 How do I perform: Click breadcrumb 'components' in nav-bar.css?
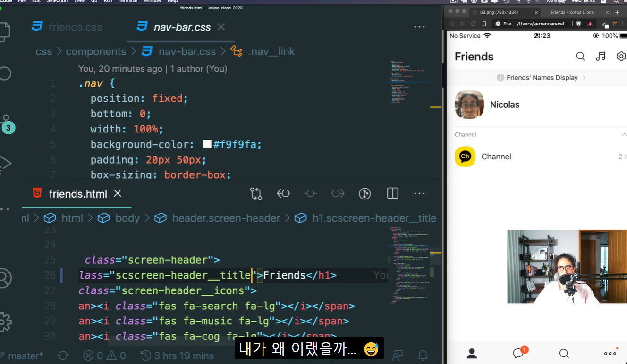[96, 51]
